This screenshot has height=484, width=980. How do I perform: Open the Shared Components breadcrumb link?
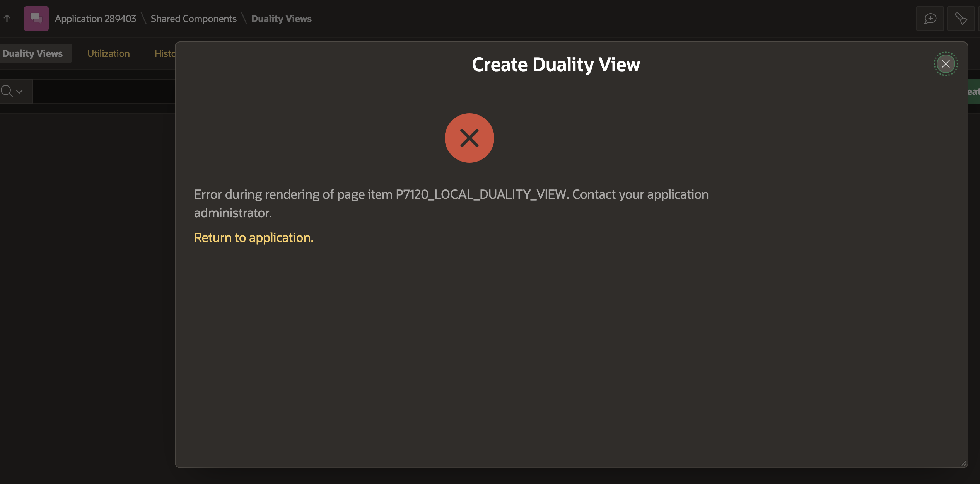click(193, 19)
